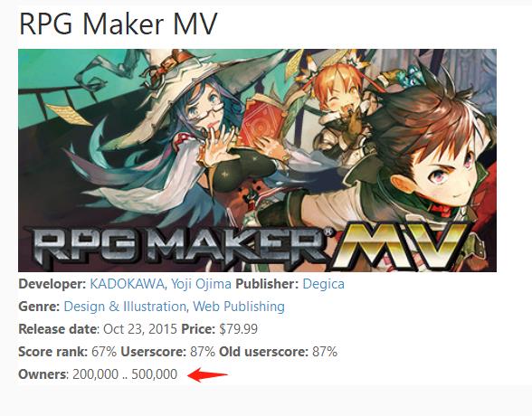Click the red arrow pointing at Owners
This screenshot has width=532, height=416.
207,374
